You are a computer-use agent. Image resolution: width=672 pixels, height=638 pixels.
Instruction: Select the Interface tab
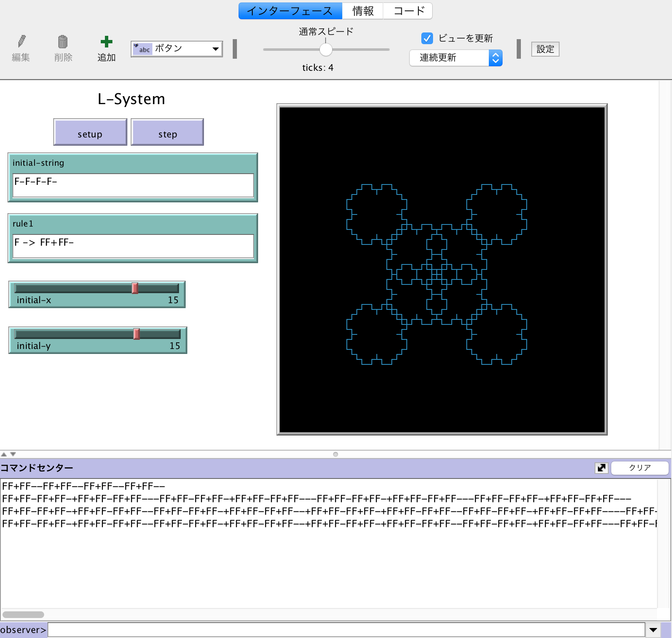point(290,11)
